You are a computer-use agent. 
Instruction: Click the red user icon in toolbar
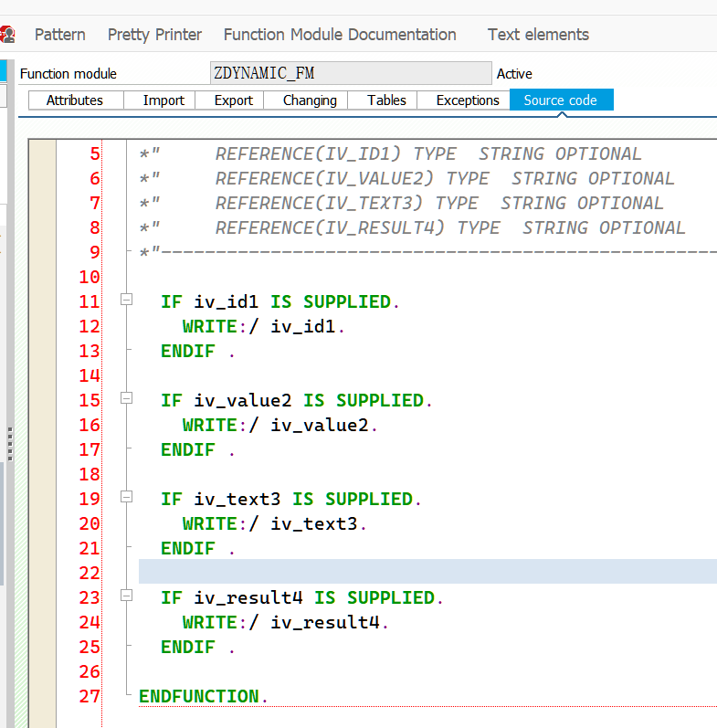click(x=7, y=35)
